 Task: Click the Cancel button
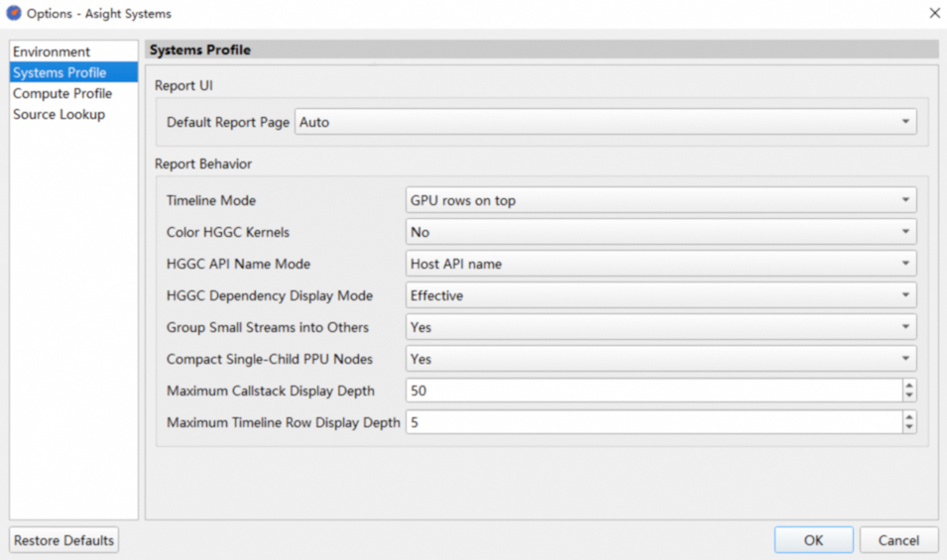pos(898,540)
